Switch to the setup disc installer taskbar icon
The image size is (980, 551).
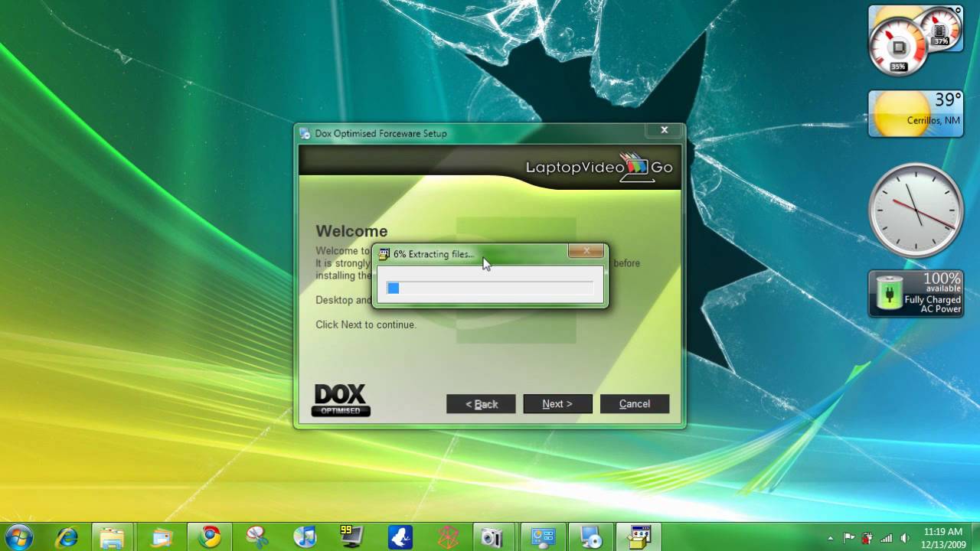coord(591,537)
